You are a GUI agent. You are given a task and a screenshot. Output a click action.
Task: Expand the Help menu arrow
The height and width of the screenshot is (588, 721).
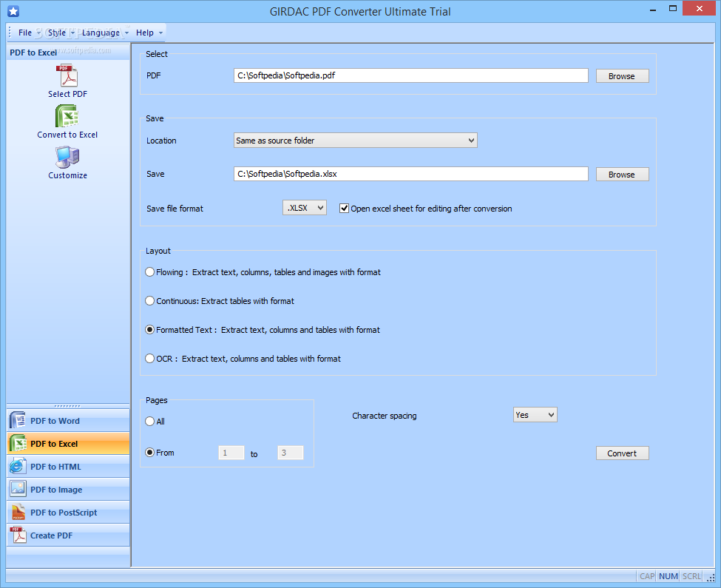click(160, 33)
